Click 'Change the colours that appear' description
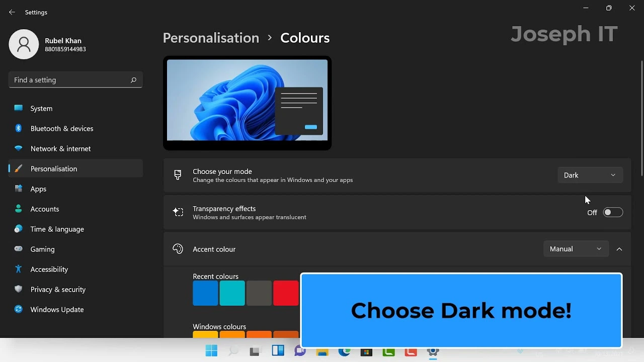Viewport: 644px width, 362px height. [273, 180]
